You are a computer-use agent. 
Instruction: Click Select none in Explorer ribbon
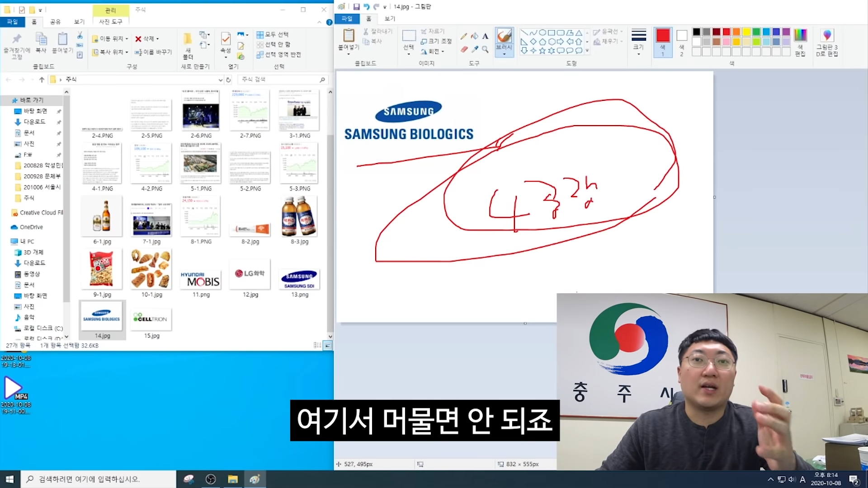pyautogui.click(x=274, y=44)
